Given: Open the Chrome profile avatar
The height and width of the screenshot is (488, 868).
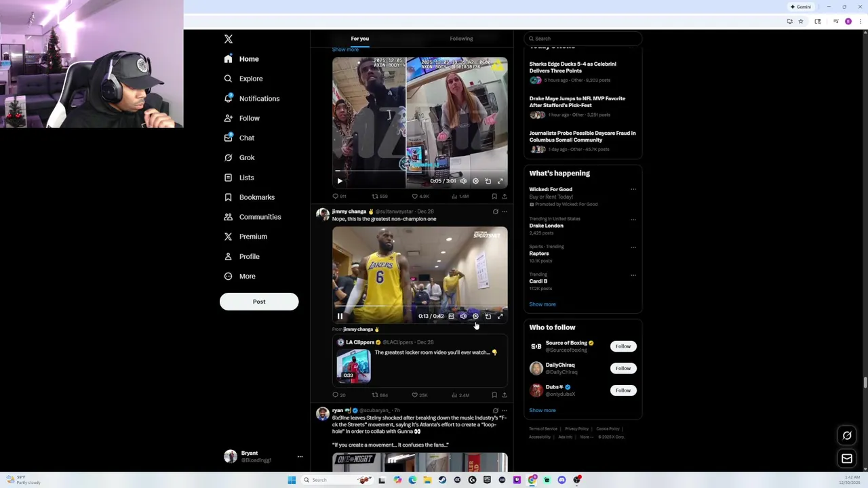Looking at the screenshot, I should (x=848, y=22).
